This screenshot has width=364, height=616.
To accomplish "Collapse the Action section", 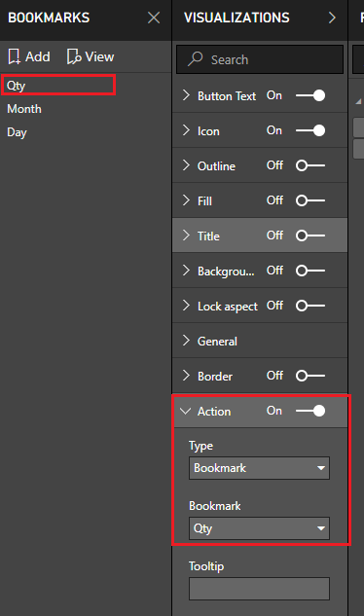I will (x=186, y=411).
